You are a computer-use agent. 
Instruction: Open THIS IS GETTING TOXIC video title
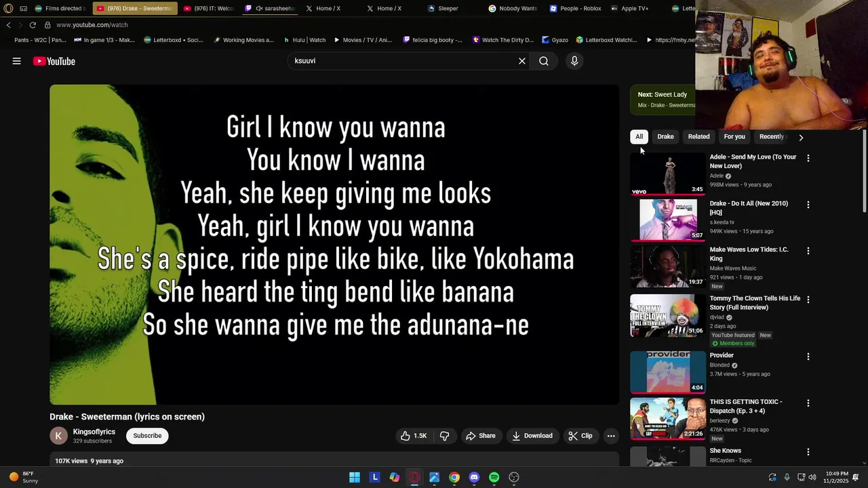coord(746,406)
